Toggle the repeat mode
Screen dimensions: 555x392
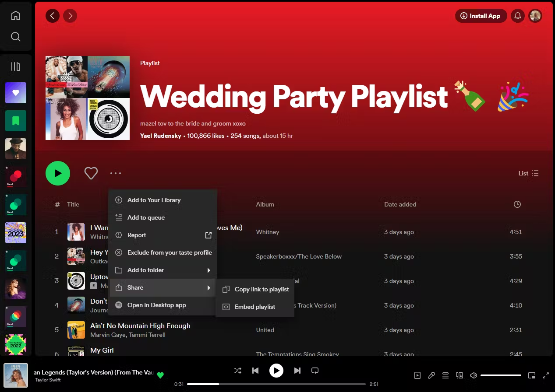315,371
